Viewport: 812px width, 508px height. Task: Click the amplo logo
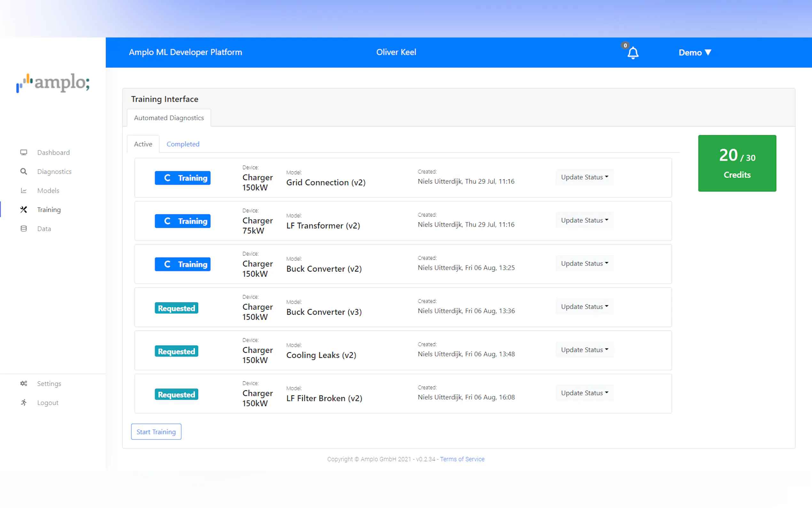53,83
